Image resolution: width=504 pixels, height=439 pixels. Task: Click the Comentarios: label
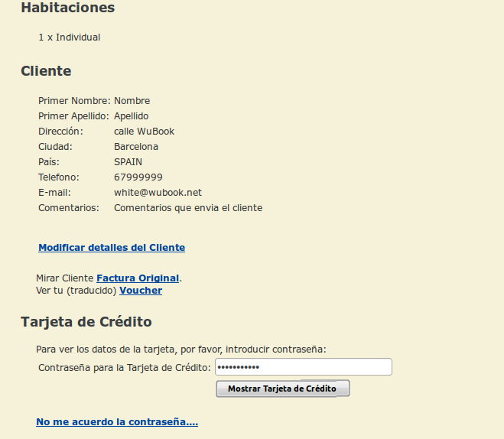click(69, 207)
